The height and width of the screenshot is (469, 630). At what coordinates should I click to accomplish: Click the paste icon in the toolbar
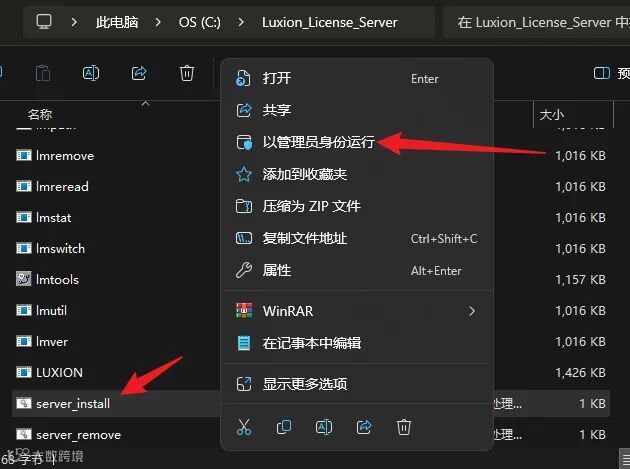point(43,74)
